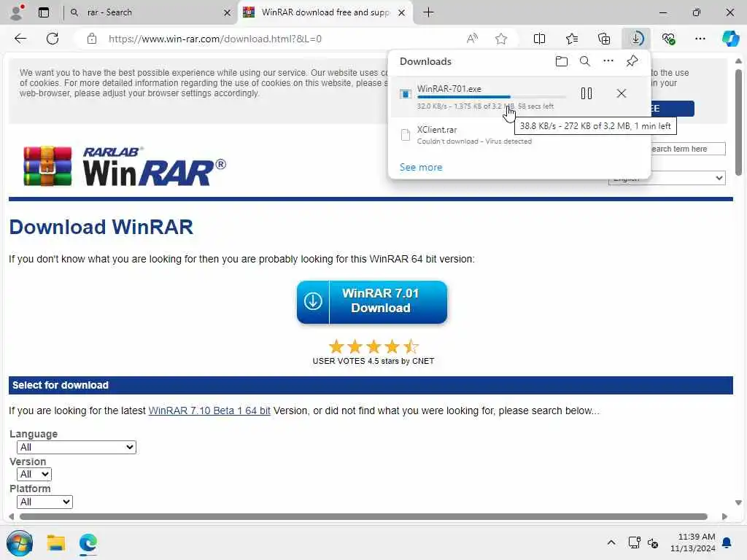This screenshot has width=747, height=560.
Task: Click WinRAR-701.exe download progress bar
Action: 491,97
